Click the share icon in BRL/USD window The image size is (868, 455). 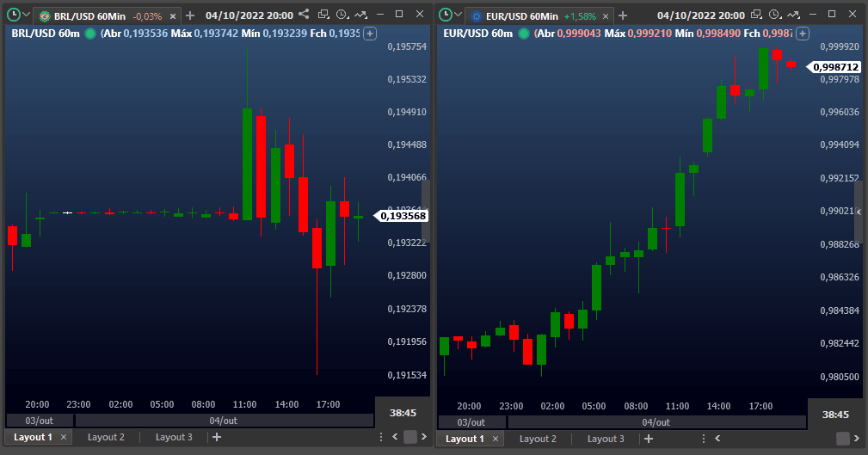303,15
